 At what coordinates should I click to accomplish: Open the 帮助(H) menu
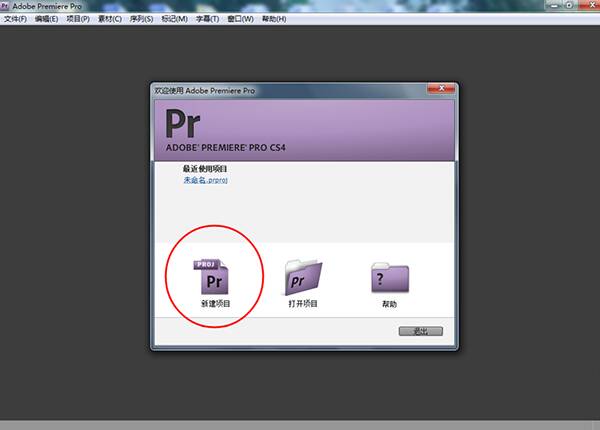click(x=274, y=19)
